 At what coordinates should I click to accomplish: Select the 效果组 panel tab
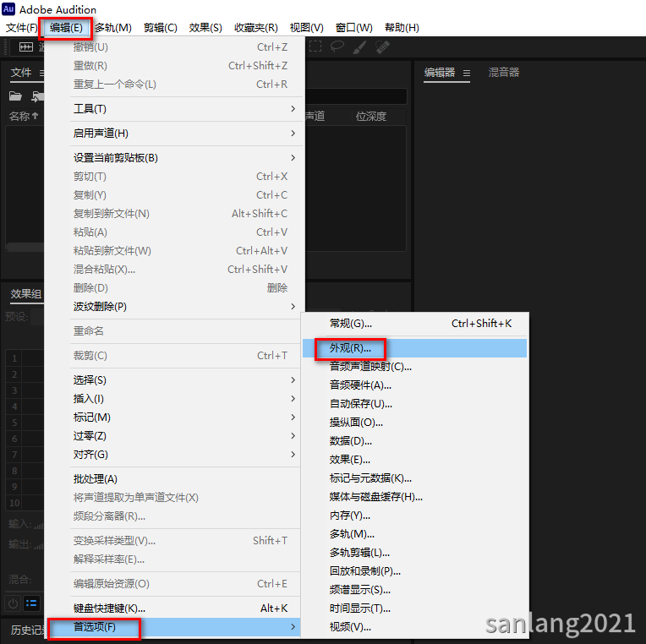[26, 294]
